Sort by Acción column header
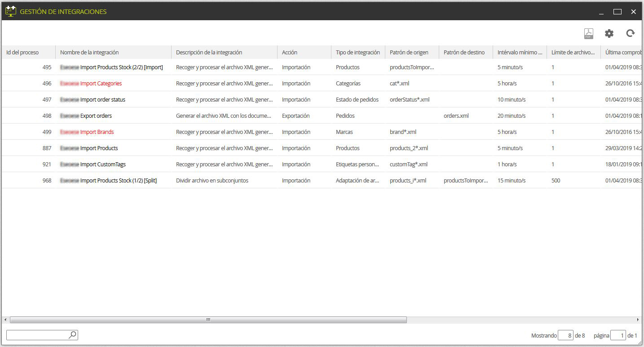Image resolution: width=644 pixels, height=347 pixels. pyautogui.click(x=304, y=52)
